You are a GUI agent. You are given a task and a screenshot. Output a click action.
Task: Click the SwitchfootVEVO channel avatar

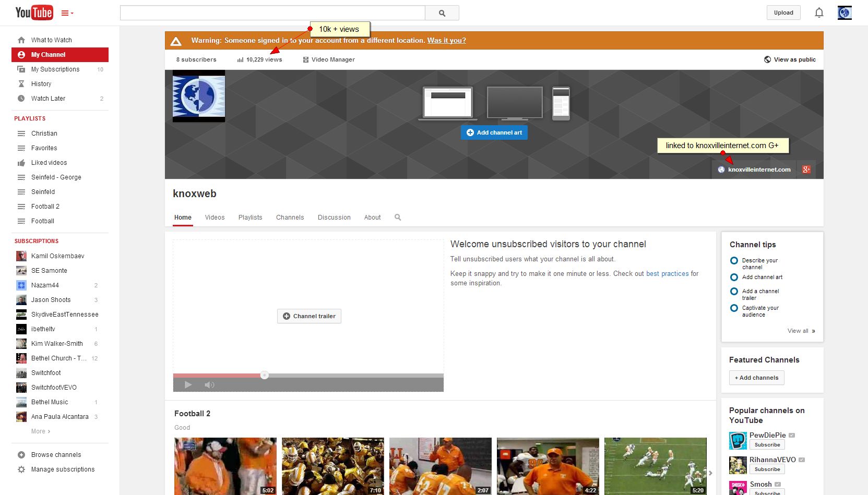pos(21,388)
